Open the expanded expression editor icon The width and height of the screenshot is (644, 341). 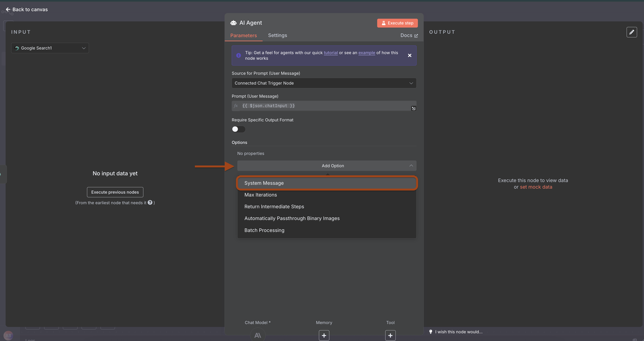click(x=414, y=109)
